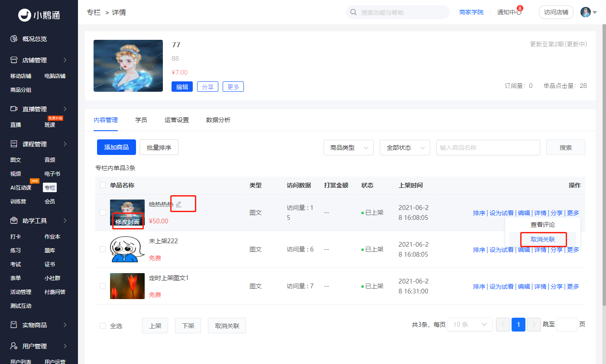Click the 直播管理 camera icon
This screenshot has height=364, width=606.
[x=14, y=109]
